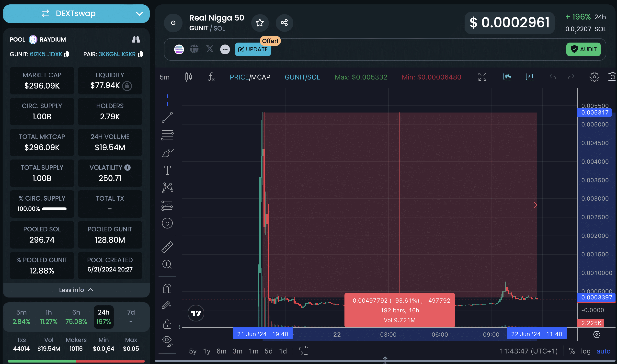The image size is (617, 364).
Task: Click the UPDATE button
Action: coord(253,49)
